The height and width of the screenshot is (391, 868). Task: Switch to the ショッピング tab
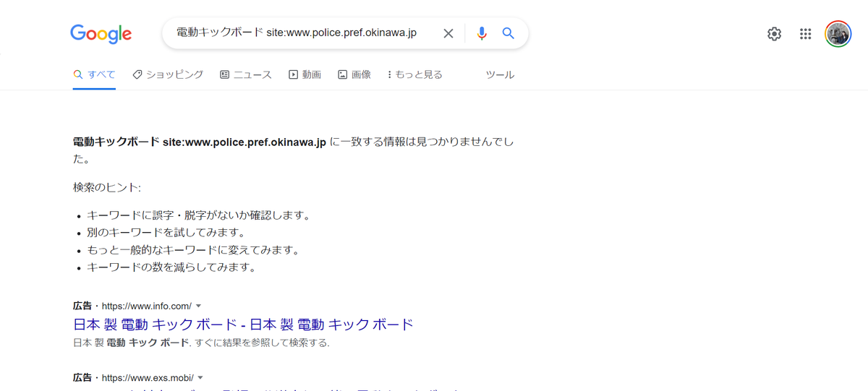pyautogui.click(x=168, y=74)
